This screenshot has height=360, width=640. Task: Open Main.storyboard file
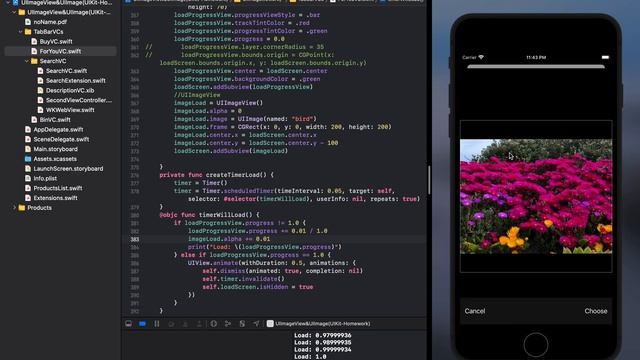(56, 149)
